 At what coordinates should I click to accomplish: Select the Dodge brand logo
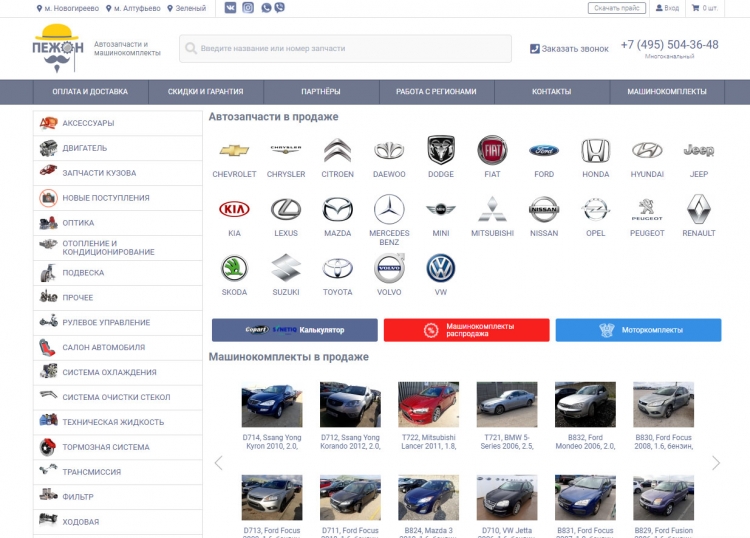point(441,150)
